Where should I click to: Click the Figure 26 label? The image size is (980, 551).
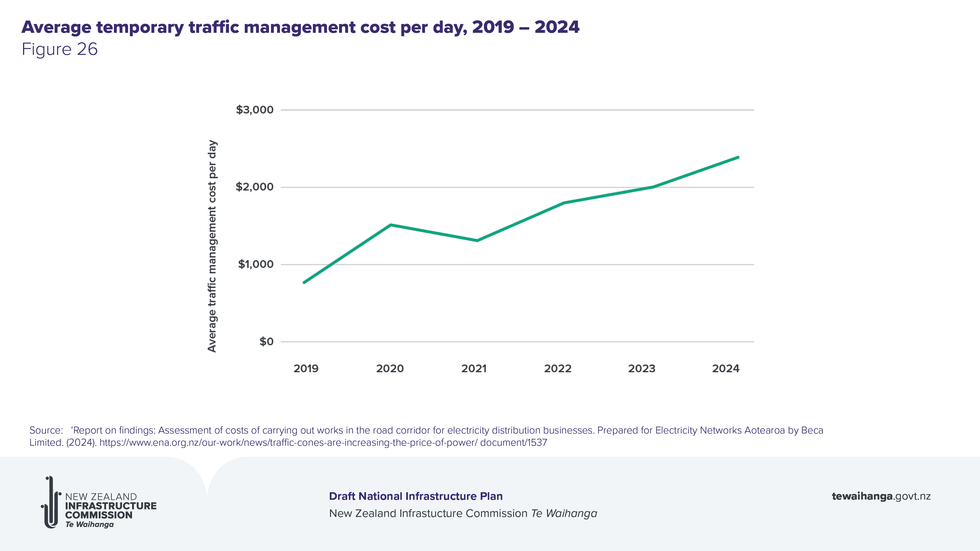[x=60, y=49]
